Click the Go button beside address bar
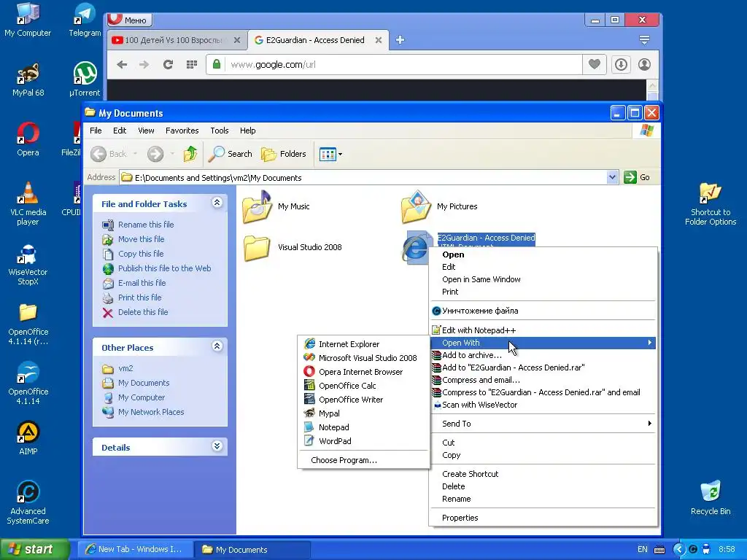Viewport: 747px width, 560px height. coord(637,177)
